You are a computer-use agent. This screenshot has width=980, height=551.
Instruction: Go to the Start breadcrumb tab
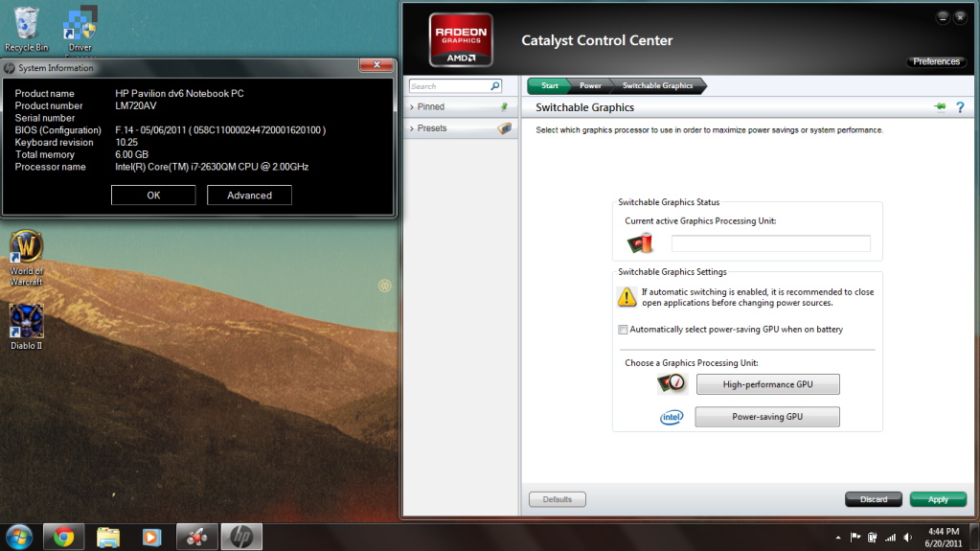pos(549,85)
